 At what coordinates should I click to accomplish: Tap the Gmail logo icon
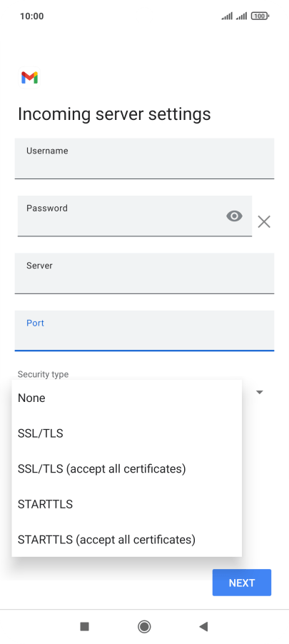pyautogui.click(x=29, y=78)
